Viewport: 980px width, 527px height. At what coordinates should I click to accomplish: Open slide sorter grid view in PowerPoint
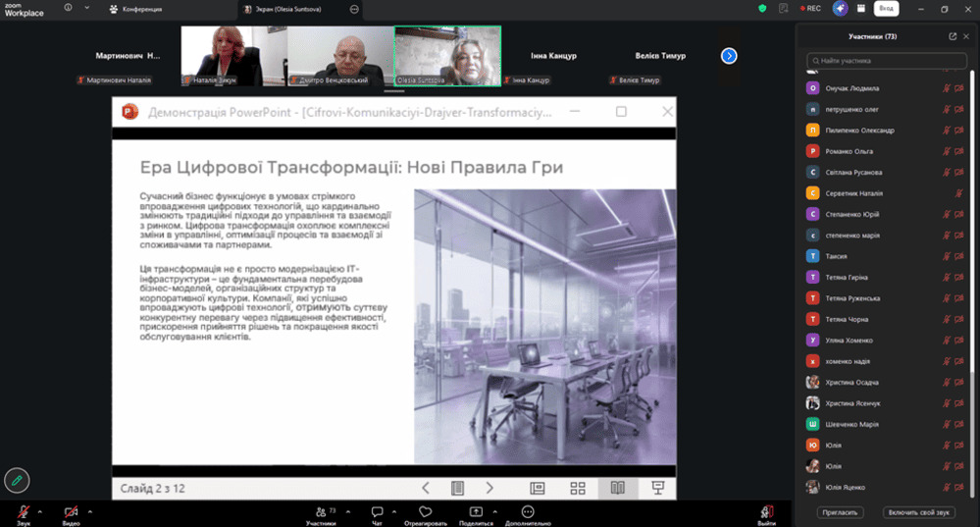(x=578, y=488)
